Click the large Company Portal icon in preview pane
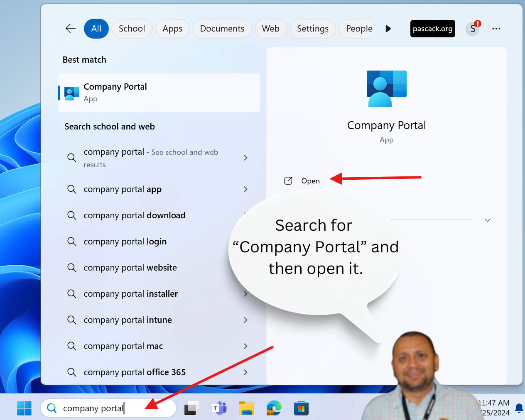This screenshot has width=525, height=420. click(x=387, y=89)
